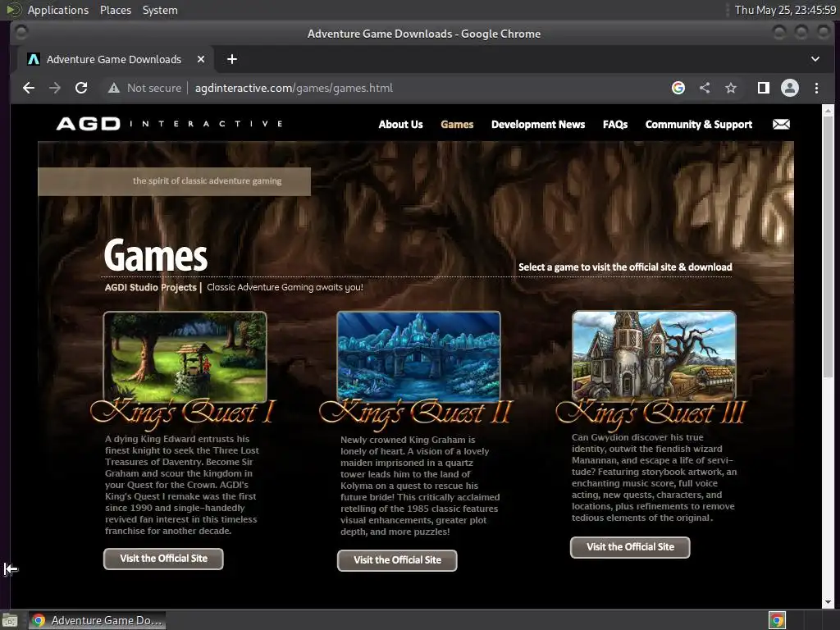Click the page vertical scrollbar thumb
This screenshot has height=630, width=840.
tap(828, 246)
